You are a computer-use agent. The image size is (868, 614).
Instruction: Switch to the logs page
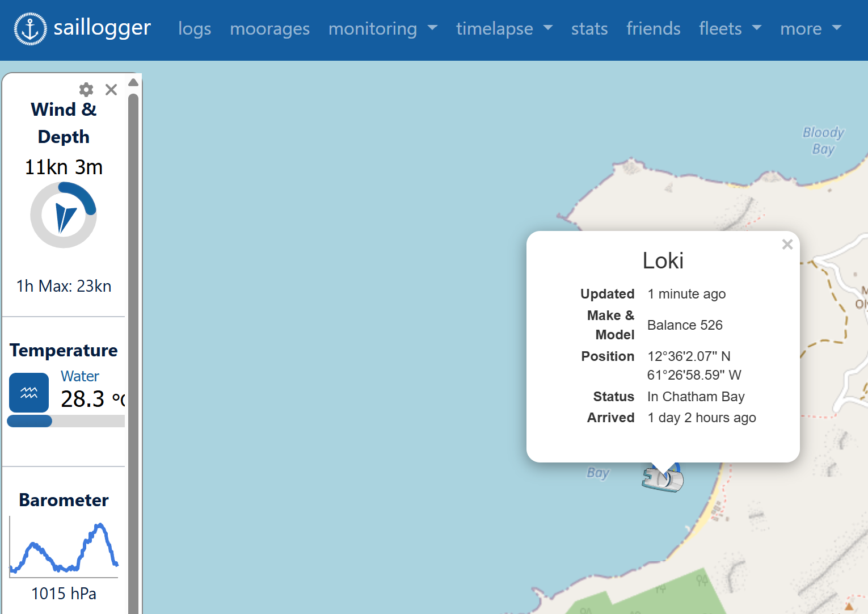coord(195,29)
